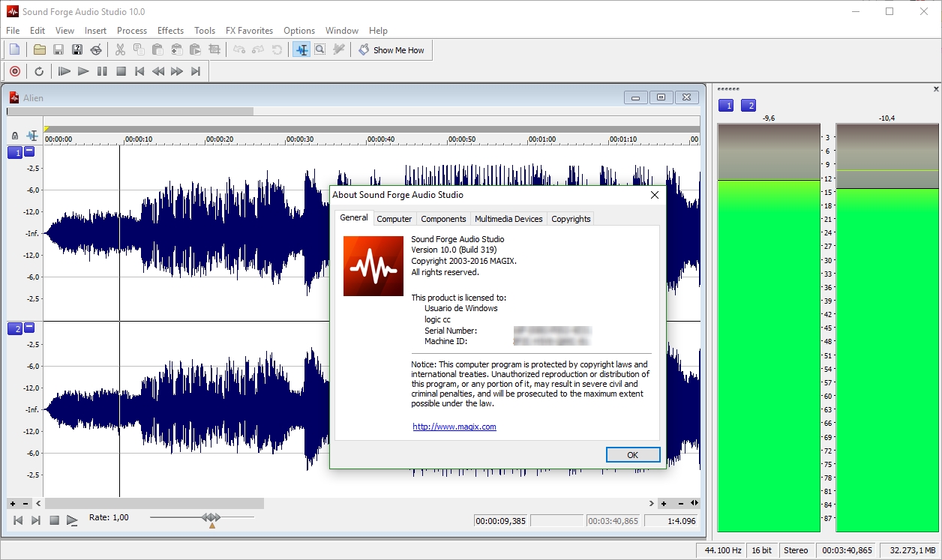This screenshot has height=560, width=942.
Task: Open the Tools menu
Action: coord(205,31)
